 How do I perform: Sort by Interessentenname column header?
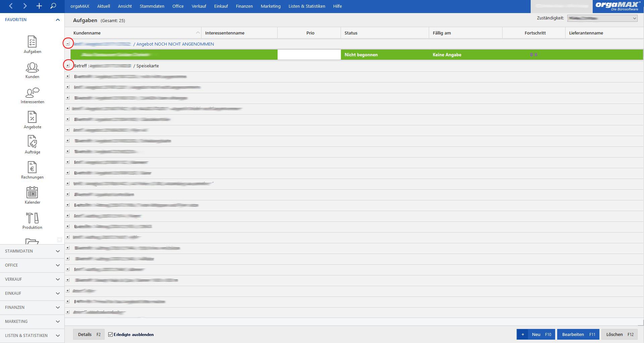[x=239, y=33]
